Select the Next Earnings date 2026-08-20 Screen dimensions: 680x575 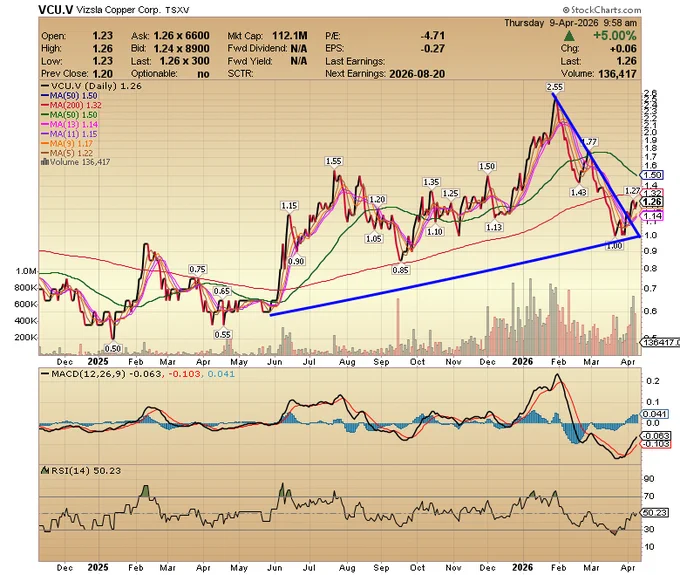point(417,74)
